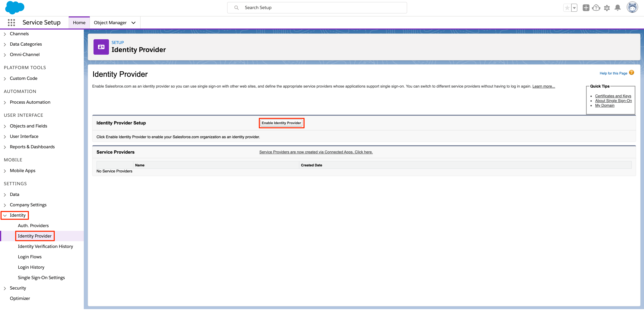The image size is (644, 316).
Task: Open the About Single Sign-On quick tip
Action: click(x=613, y=101)
